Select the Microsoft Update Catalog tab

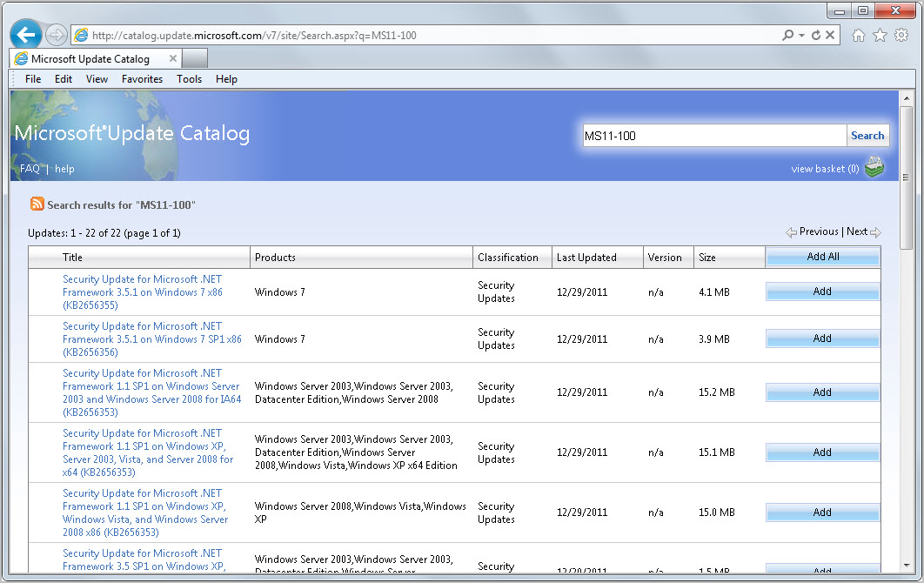(96, 58)
